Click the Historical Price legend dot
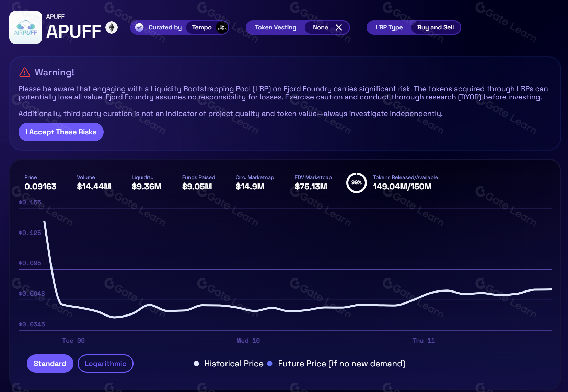 [x=196, y=364]
